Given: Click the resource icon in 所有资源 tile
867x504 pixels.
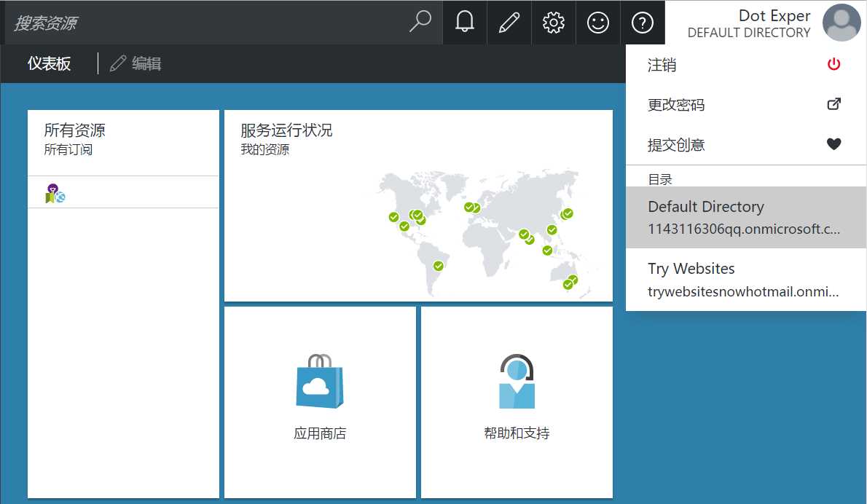Looking at the screenshot, I should [x=55, y=193].
